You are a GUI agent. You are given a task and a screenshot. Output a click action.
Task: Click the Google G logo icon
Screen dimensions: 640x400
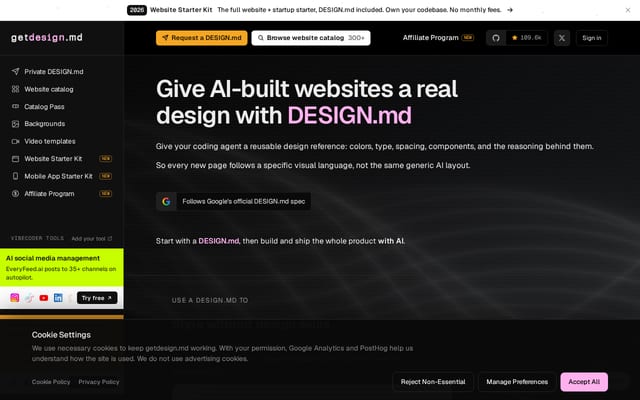pos(166,201)
